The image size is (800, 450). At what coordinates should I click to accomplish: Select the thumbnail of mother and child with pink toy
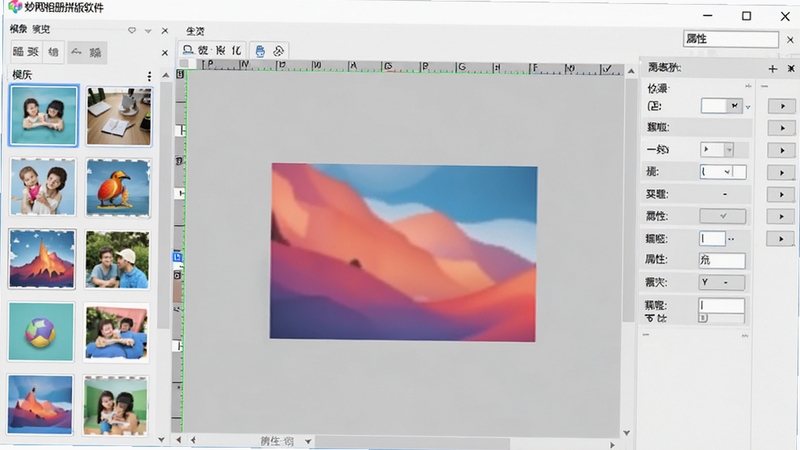point(43,187)
